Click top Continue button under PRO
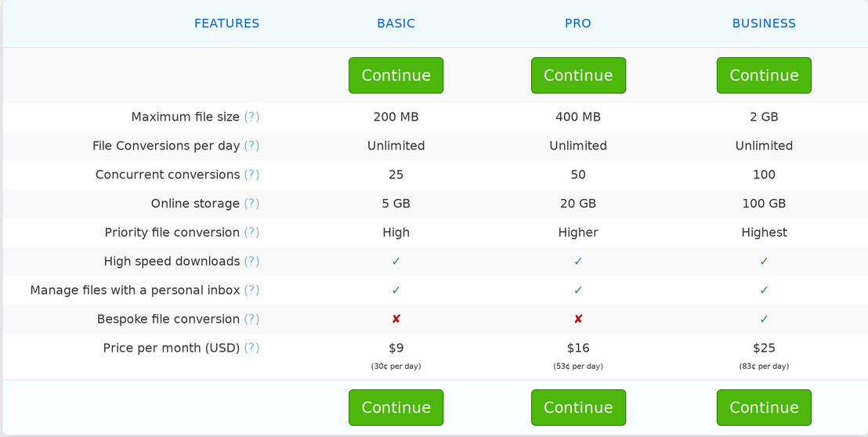The width and height of the screenshot is (868, 437). (578, 75)
